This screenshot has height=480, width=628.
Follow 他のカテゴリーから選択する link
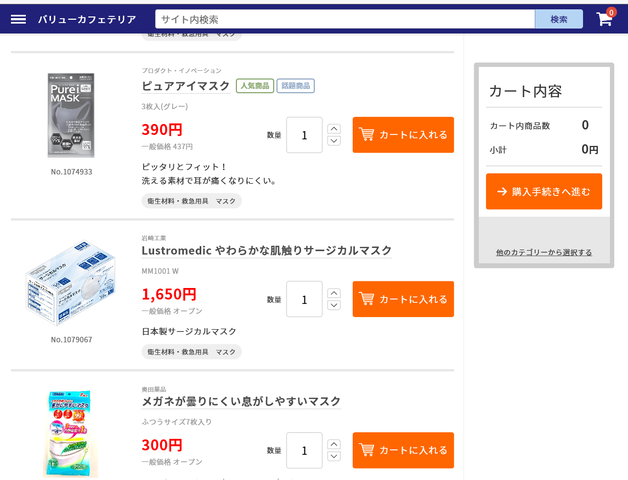click(x=544, y=252)
